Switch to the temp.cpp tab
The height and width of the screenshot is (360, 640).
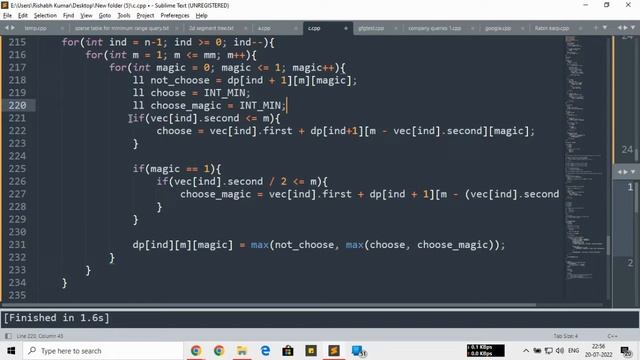coord(36,28)
